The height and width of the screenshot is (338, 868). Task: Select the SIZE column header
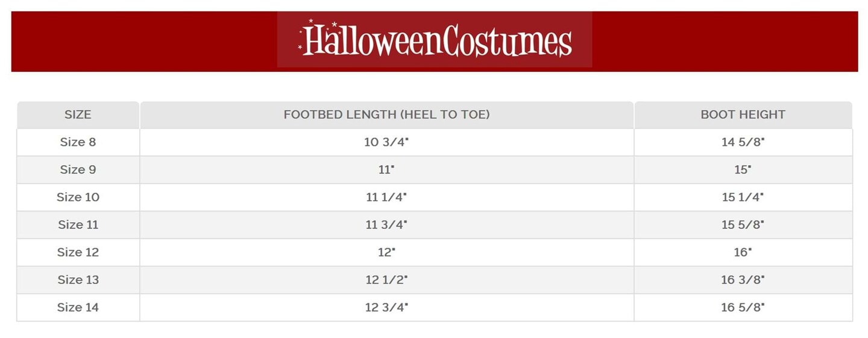[78, 114]
